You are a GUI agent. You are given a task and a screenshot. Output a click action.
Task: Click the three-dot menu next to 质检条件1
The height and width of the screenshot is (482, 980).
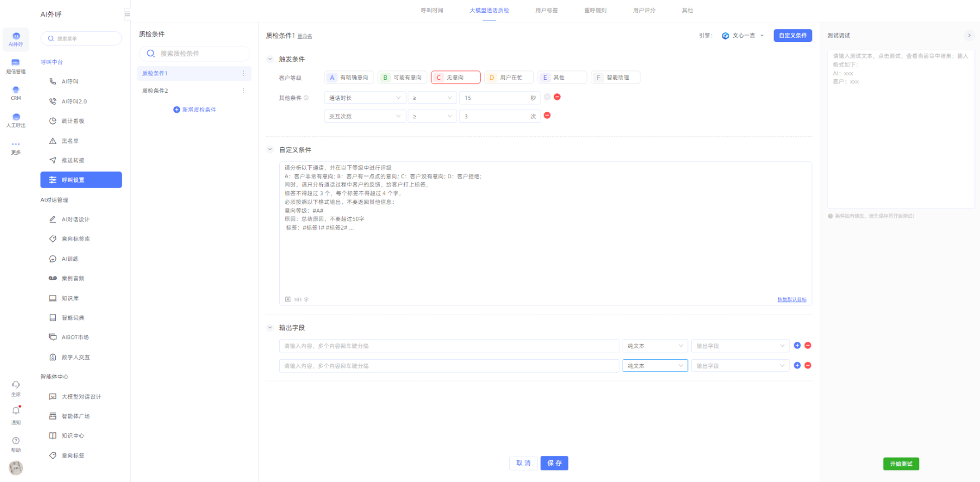click(x=243, y=73)
